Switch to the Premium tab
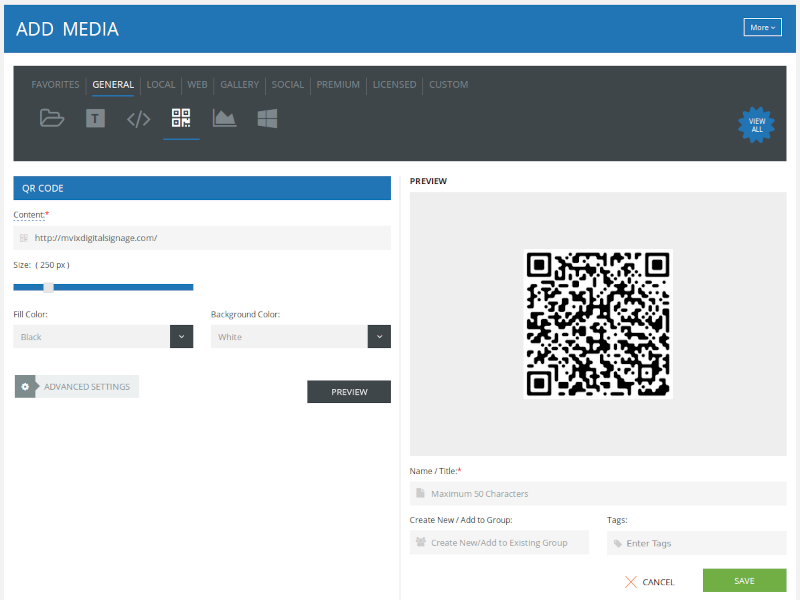 point(338,85)
